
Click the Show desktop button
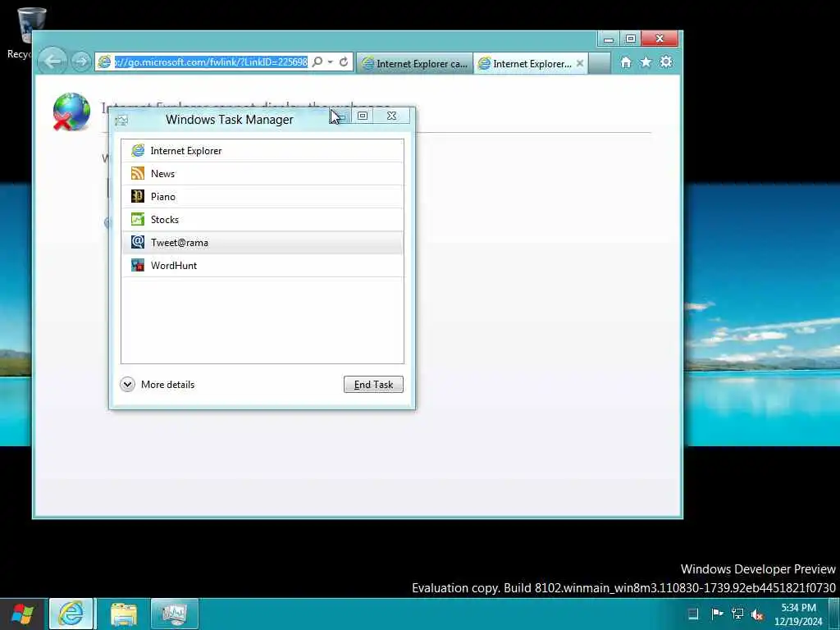coord(834,614)
